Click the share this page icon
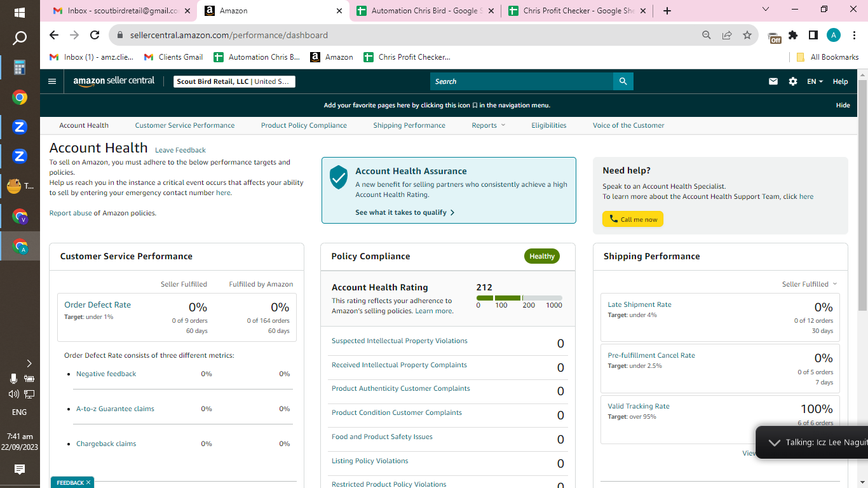Screen dimensions: 868x488 tap(727, 35)
